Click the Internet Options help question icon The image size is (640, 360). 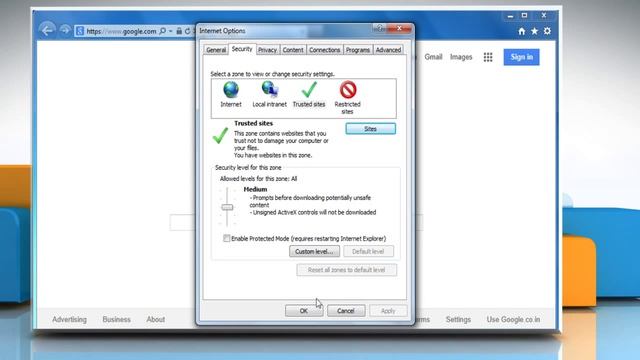coord(379,28)
